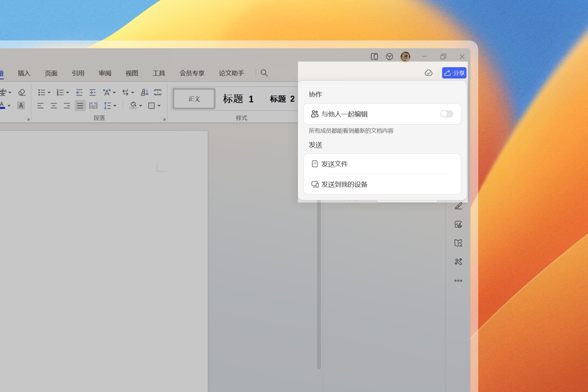Expand the line spacing dropdown arrow
This screenshot has height=392, width=588.
(x=115, y=106)
